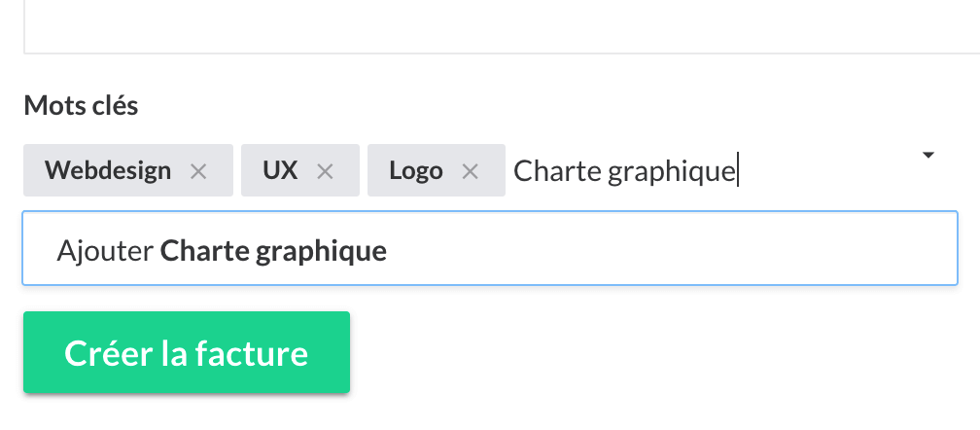Click the x icon beside Logo
The width and height of the screenshot is (980, 430).
tap(470, 171)
